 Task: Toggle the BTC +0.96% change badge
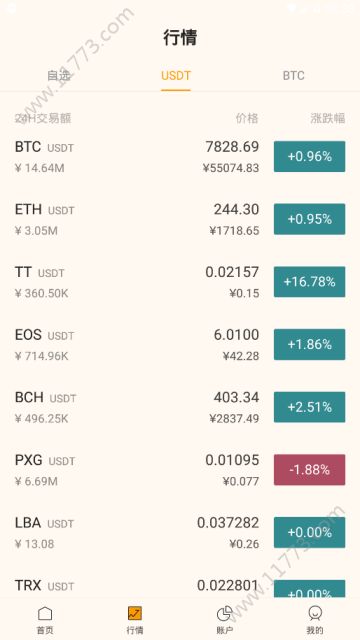point(309,156)
